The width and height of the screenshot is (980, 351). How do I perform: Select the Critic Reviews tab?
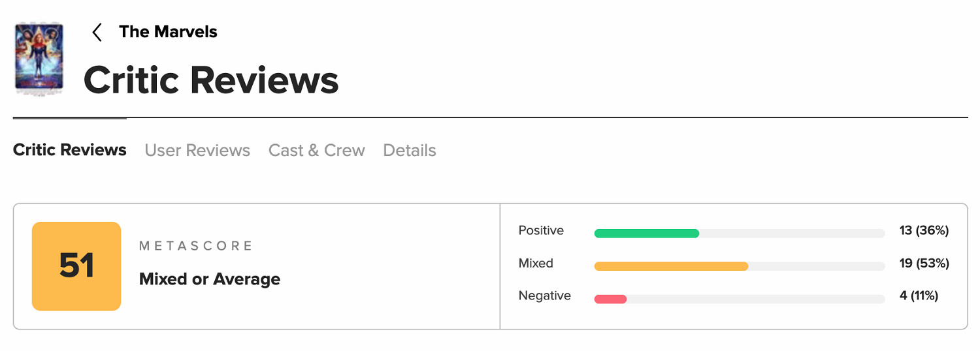[70, 150]
